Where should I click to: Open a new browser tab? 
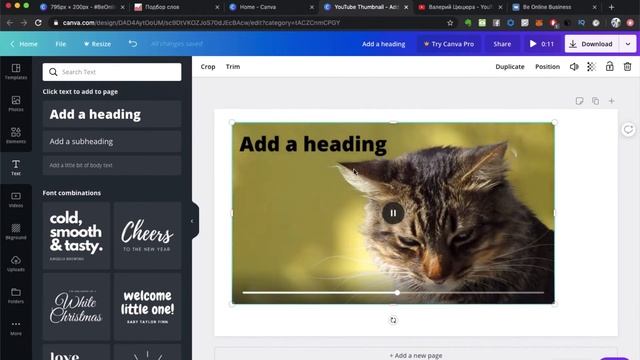pos(611,7)
